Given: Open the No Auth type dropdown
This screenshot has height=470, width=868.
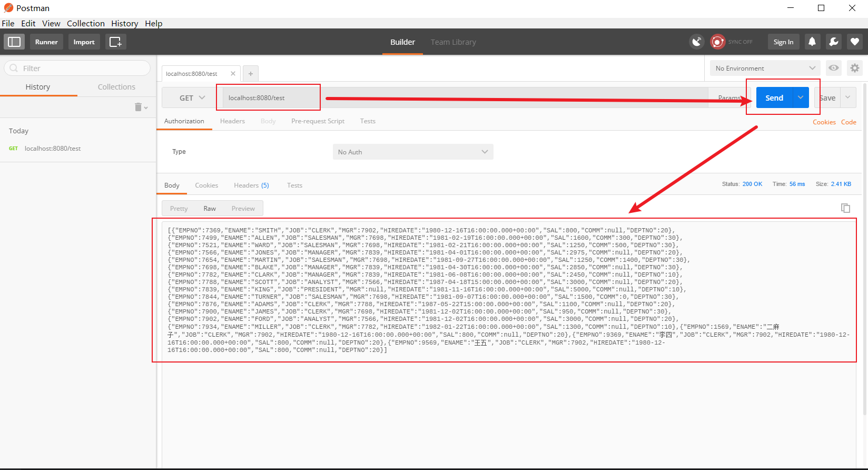Looking at the screenshot, I should [413, 152].
